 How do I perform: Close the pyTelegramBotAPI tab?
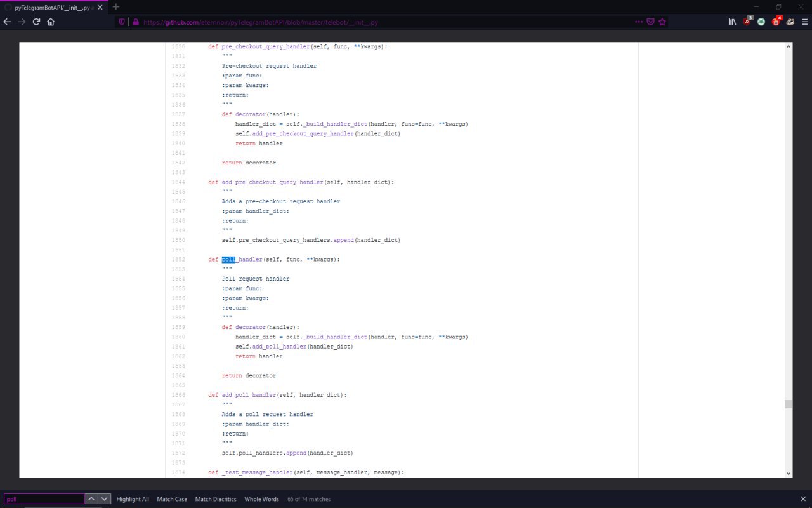(x=100, y=7)
